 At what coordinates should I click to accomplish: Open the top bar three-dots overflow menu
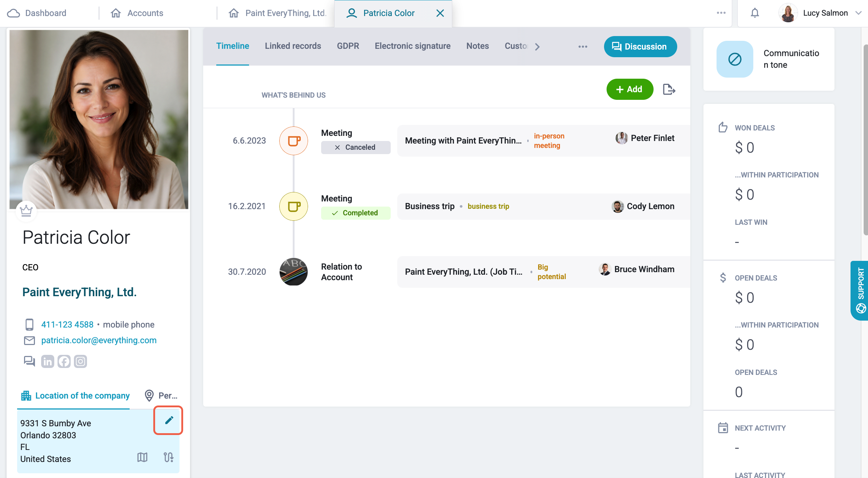tap(721, 13)
